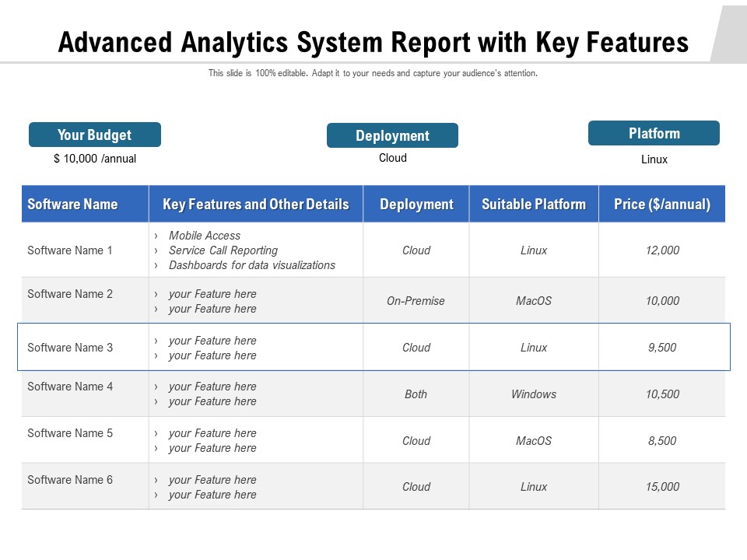Click the 'Cloud' text under Deployment button

coord(392,158)
